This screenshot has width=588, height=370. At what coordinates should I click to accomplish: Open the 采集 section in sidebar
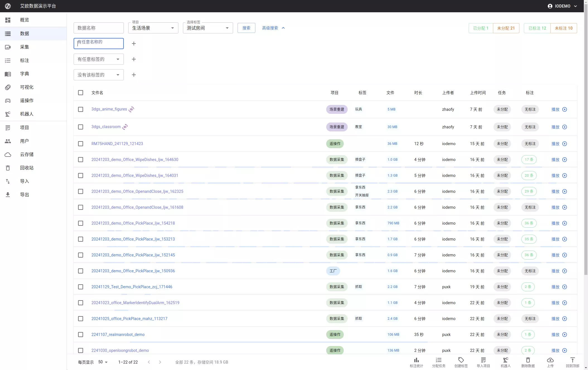point(25,47)
